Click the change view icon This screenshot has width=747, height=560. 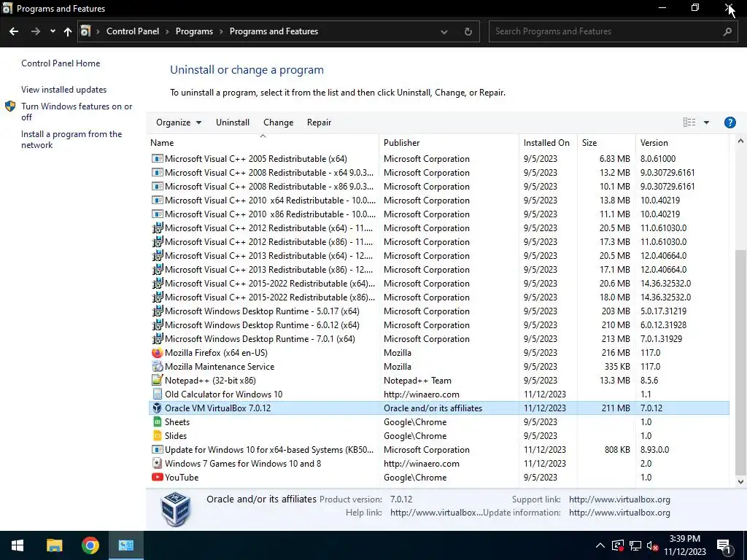point(689,122)
